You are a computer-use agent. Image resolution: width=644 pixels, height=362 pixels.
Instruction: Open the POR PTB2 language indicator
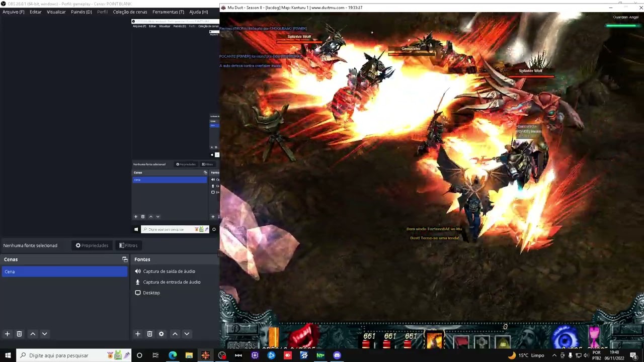597,355
